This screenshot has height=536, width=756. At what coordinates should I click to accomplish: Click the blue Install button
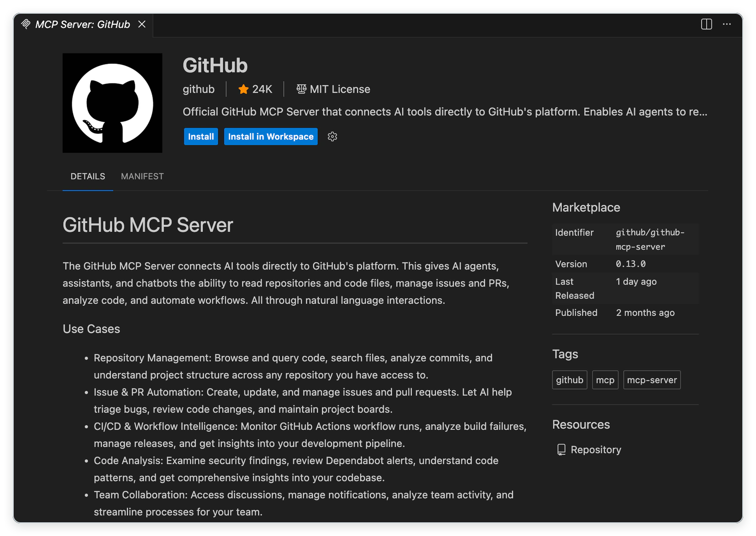pyautogui.click(x=201, y=136)
